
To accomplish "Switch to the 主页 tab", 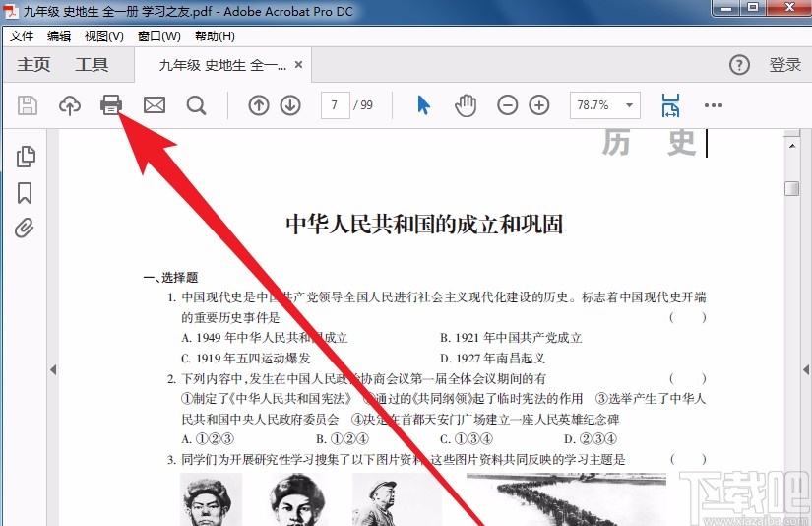I will point(33,65).
